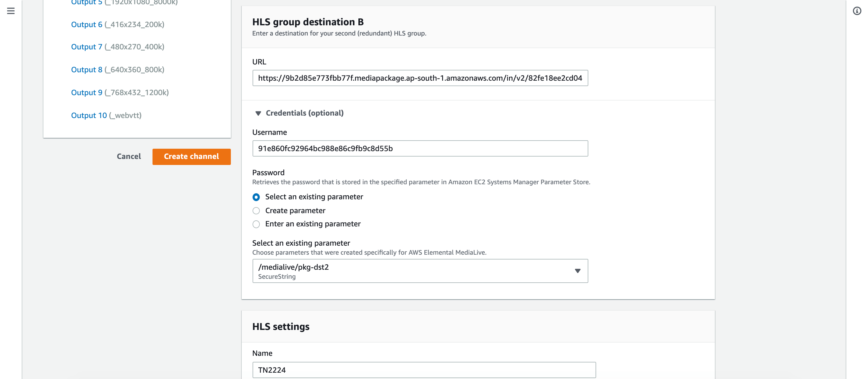
Task: Choose the Create parameter radio option
Action: coord(256,211)
